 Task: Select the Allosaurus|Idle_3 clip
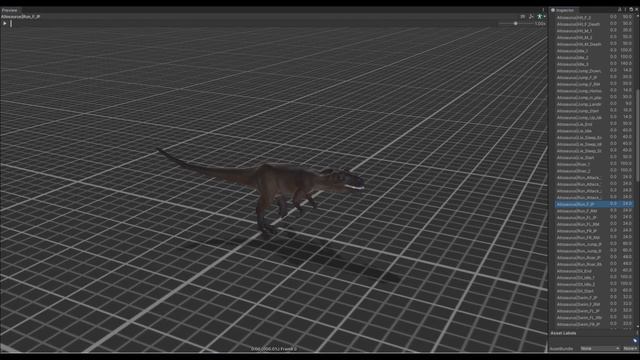(x=594, y=64)
